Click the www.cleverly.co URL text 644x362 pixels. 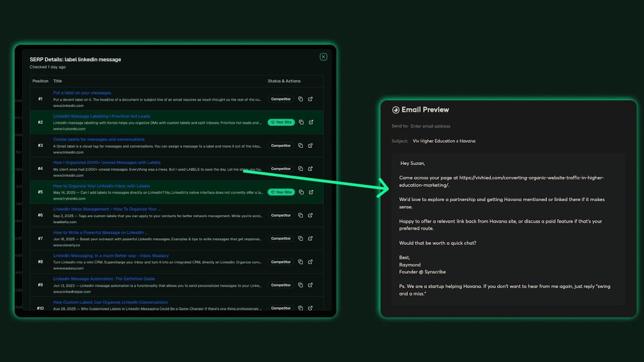click(67, 245)
